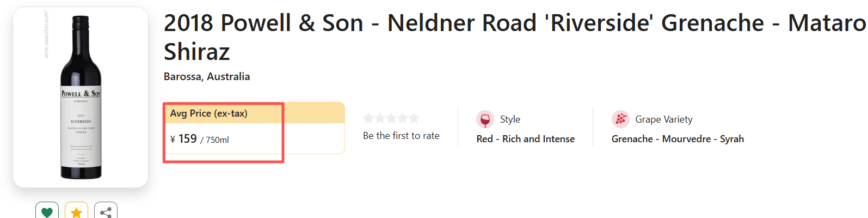Click the Style label

[510, 119]
